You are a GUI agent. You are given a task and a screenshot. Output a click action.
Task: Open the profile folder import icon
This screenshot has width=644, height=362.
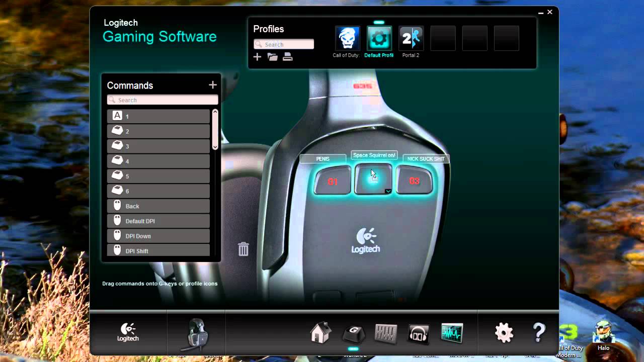point(272,57)
